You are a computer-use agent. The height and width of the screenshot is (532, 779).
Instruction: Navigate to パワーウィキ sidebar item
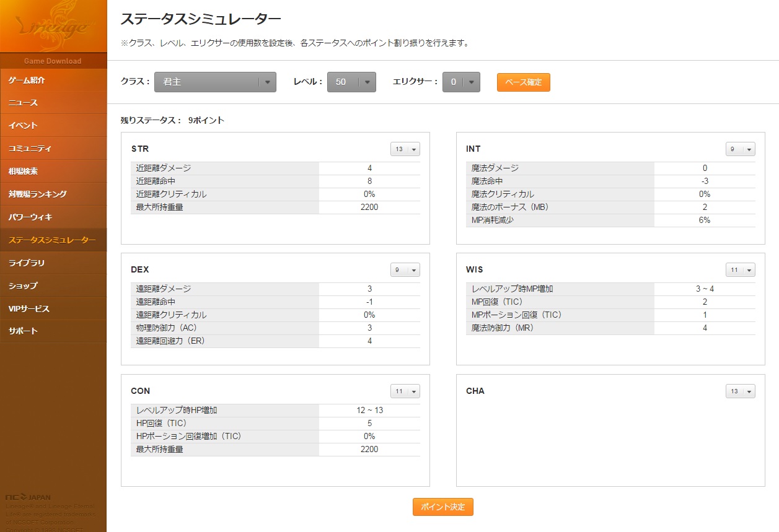53,217
